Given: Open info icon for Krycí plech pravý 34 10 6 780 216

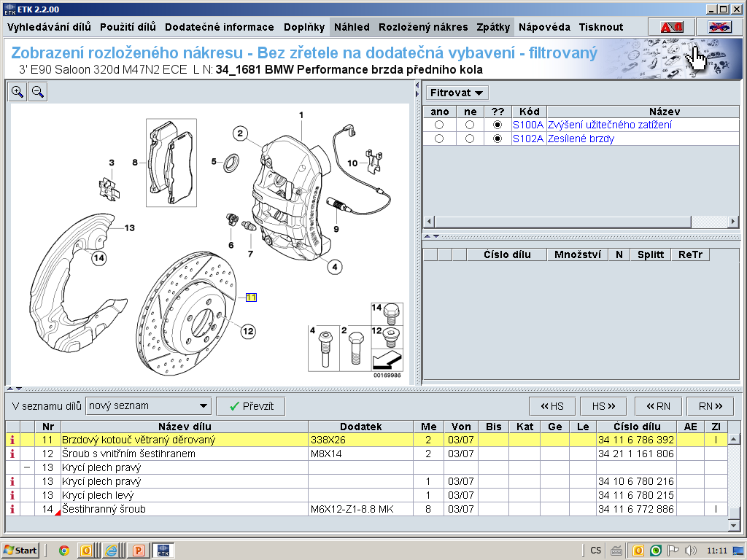Looking at the screenshot, I should click(x=12, y=481).
